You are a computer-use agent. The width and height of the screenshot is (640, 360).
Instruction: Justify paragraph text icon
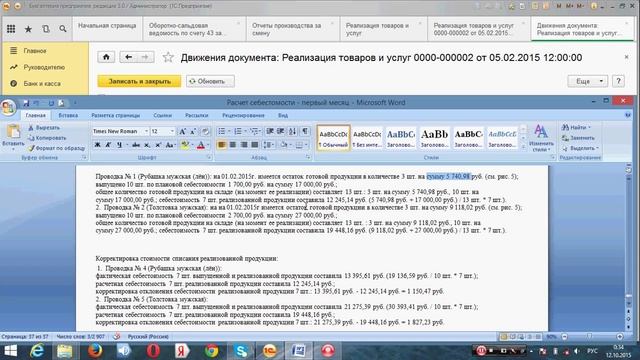(255, 145)
